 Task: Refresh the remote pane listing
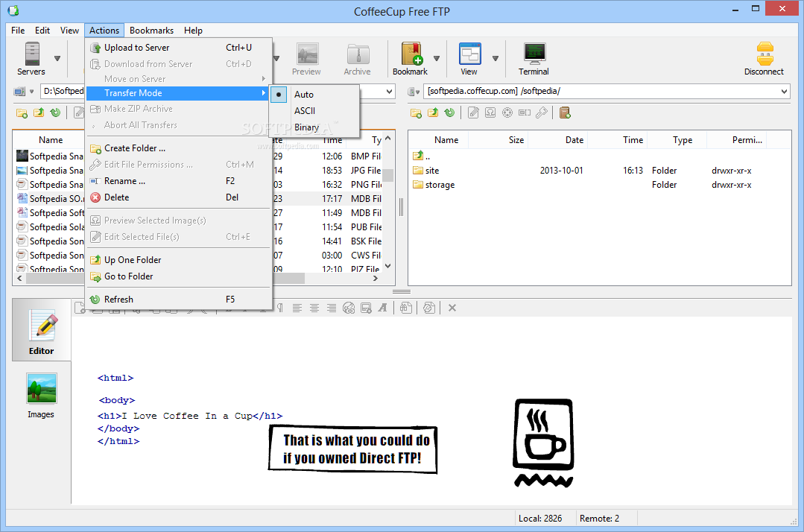pyautogui.click(x=449, y=113)
